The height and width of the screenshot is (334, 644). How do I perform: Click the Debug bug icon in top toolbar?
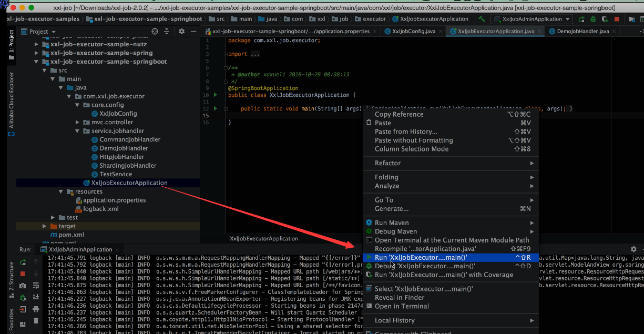click(593, 19)
